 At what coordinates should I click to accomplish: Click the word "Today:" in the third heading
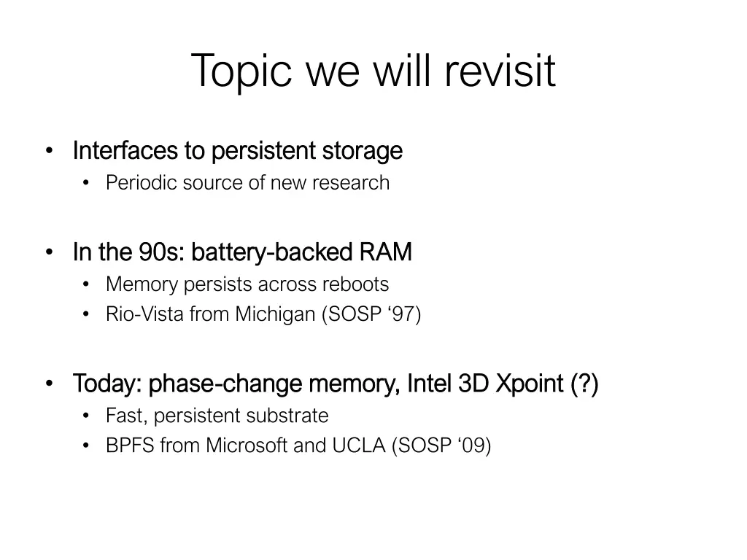[x=107, y=384]
